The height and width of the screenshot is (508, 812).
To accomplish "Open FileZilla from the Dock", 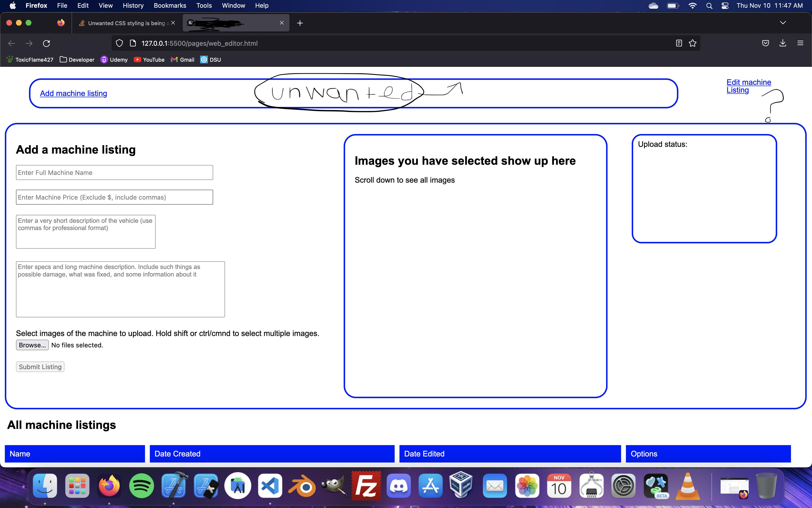I will 366,486.
